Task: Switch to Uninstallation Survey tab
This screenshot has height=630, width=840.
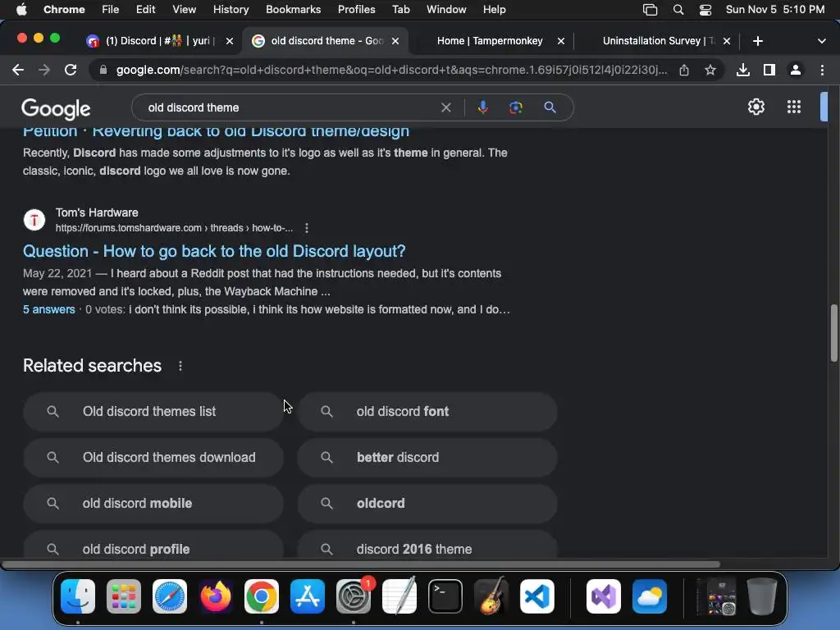Action: [x=658, y=41]
